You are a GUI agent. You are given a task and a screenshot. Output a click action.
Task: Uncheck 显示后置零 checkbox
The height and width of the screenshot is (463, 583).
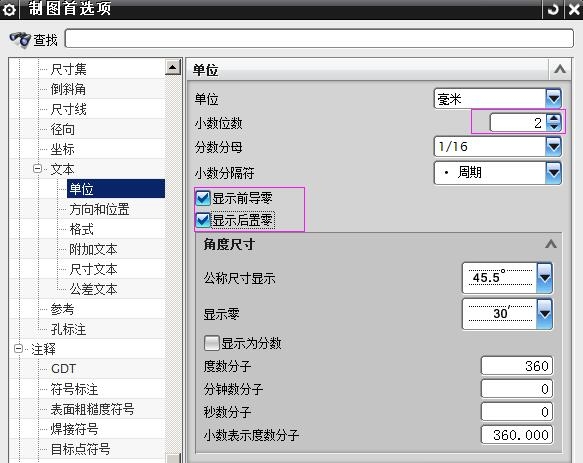point(203,221)
